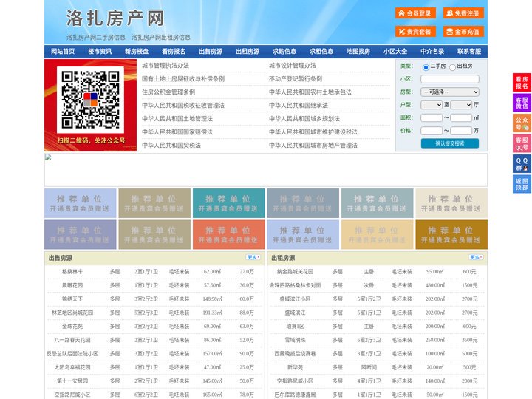This screenshot has width=532, height=399.
Task: Open the 锦绣天下 sale listing
Action: tap(72, 299)
